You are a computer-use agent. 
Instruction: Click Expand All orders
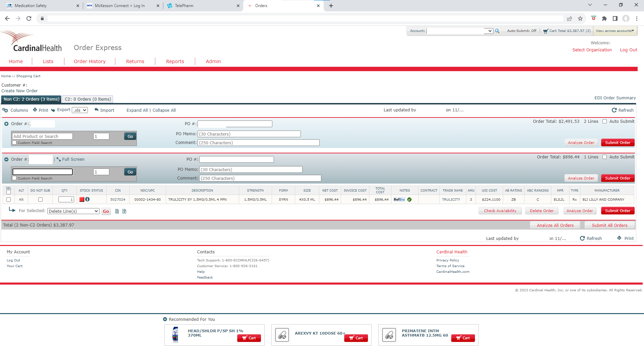click(x=137, y=110)
